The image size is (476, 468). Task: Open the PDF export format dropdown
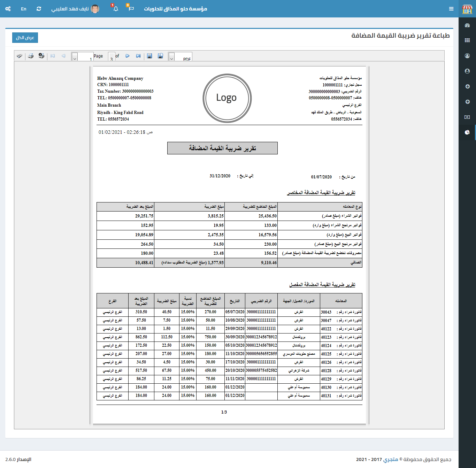point(171,57)
